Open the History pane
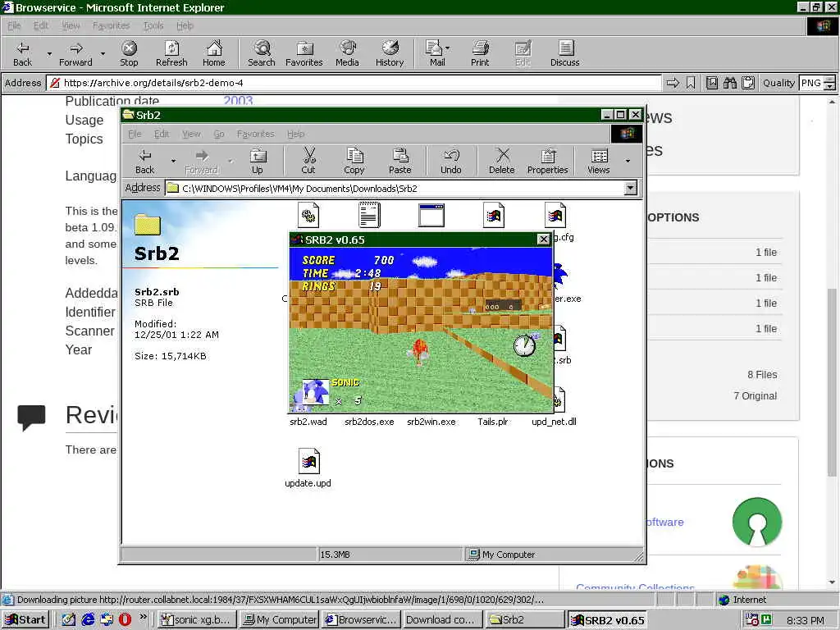 click(390, 53)
